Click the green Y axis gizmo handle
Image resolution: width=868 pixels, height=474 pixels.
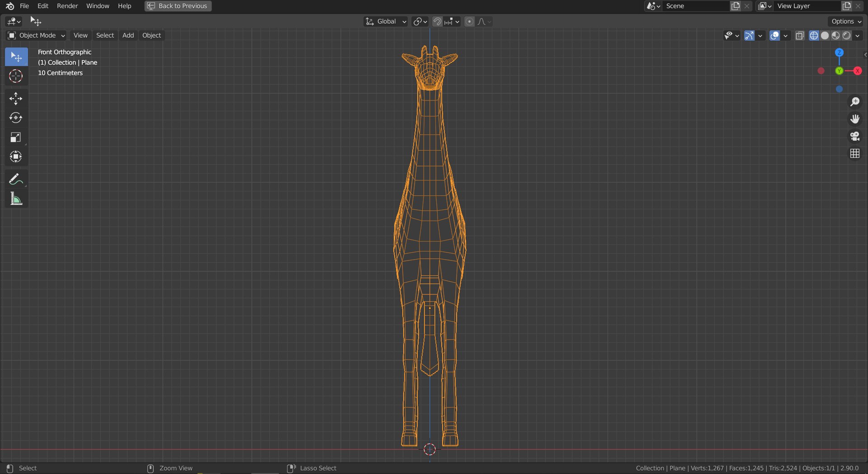839,71
